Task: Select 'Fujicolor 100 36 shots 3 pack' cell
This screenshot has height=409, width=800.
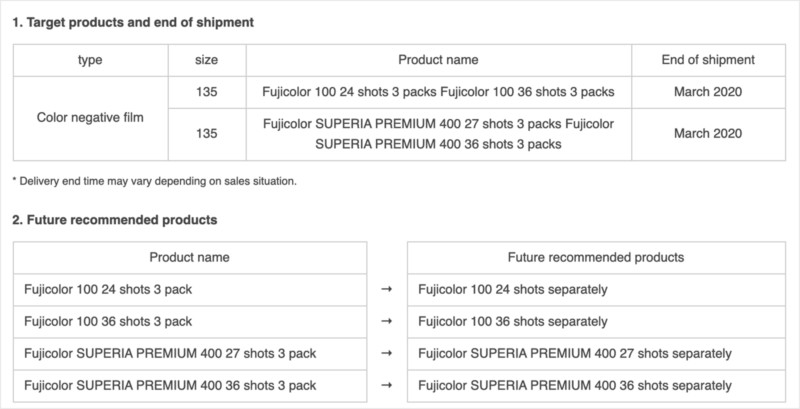Action: click(190, 321)
